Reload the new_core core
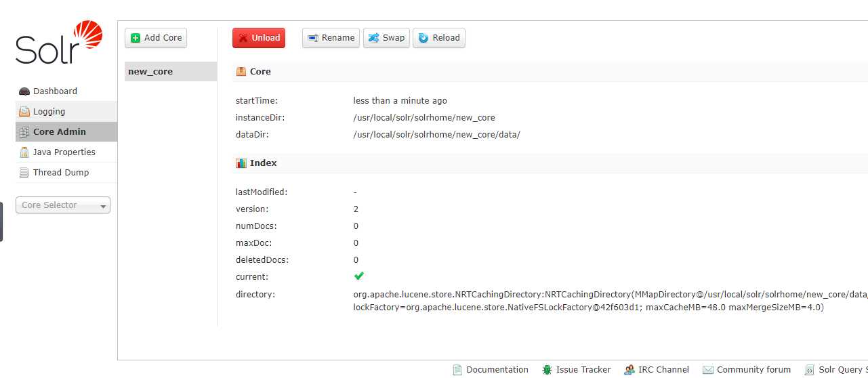Screen dimensions: 868x378 (439, 38)
